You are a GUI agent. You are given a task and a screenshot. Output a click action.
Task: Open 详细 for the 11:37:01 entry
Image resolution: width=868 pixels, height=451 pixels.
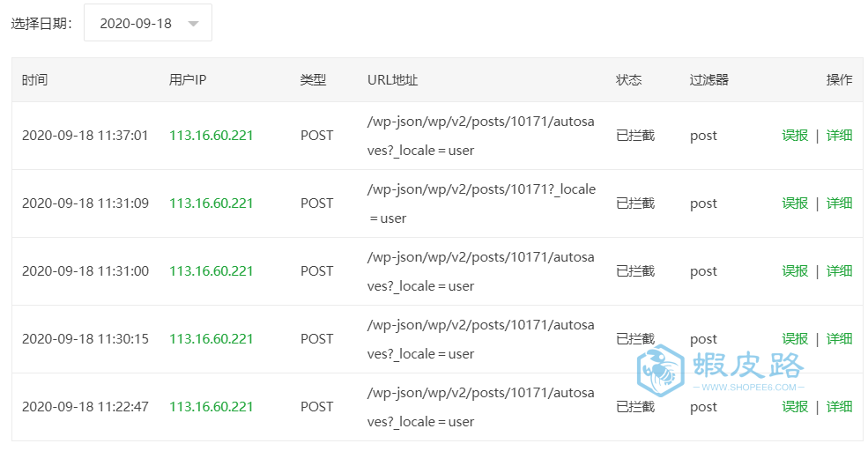[x=839, y=136]
